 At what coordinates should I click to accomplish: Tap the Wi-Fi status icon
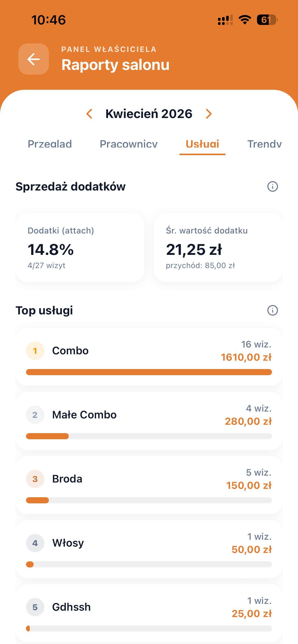pyautogui.click(x=245, y=20)
